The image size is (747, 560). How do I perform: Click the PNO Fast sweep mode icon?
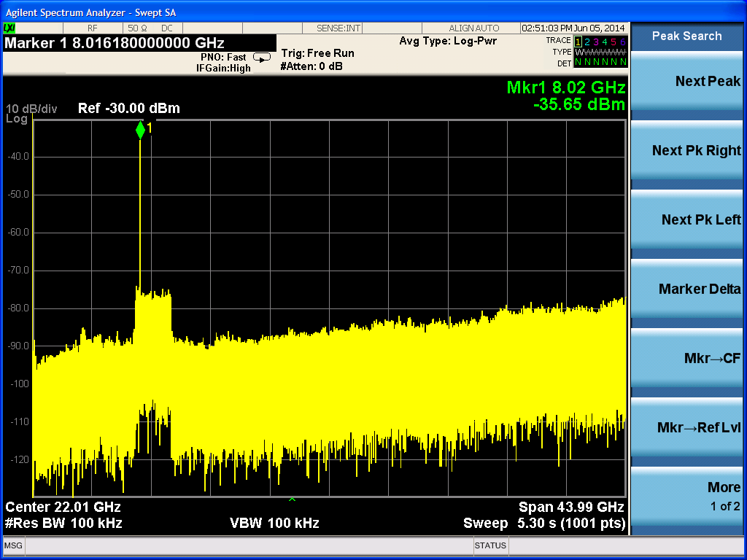261,57
